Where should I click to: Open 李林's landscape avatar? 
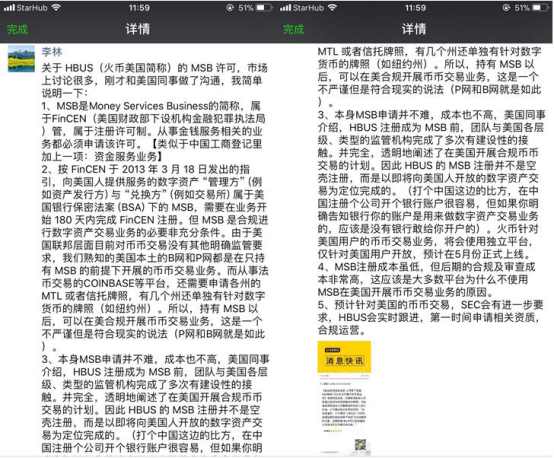pyautogui.click(x=21, y=59)
